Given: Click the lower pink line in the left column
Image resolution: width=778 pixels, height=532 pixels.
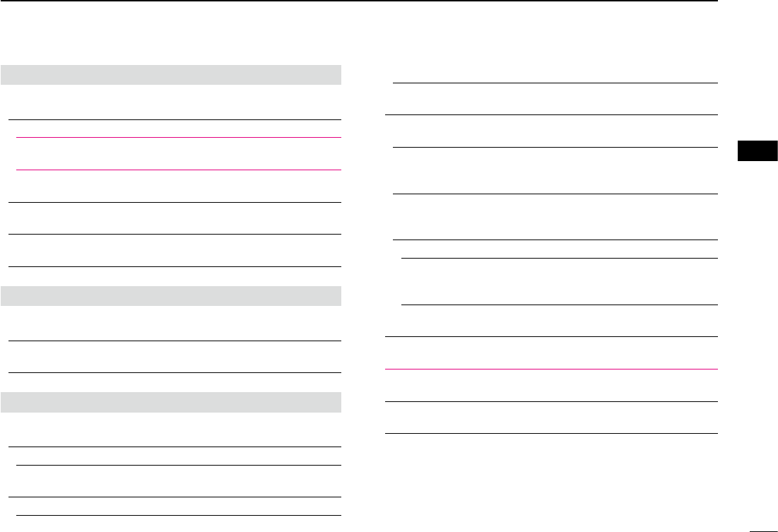Looking at the screenshot, I should pos(178,170).
